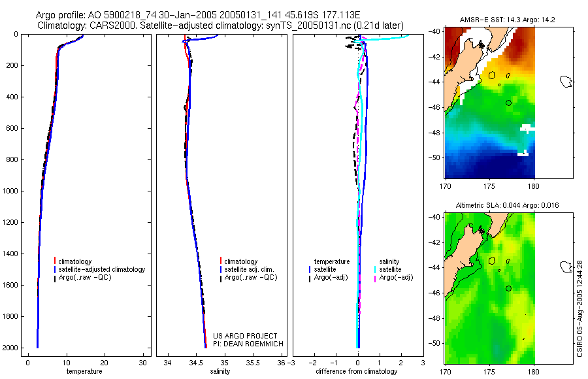Click the 'Climatology: CARS2000' subtitle line
Viewport: 588px width, 379px height.
pos(221,25)
